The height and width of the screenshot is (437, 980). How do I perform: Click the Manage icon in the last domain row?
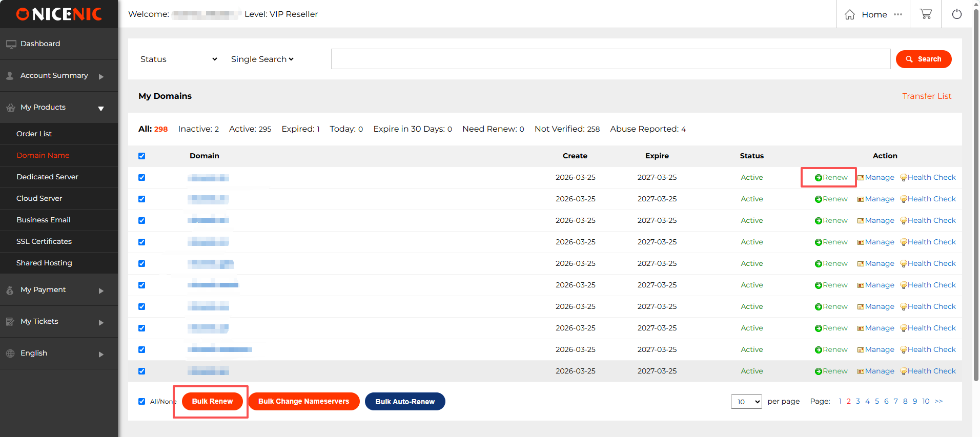tap(861, 371)
